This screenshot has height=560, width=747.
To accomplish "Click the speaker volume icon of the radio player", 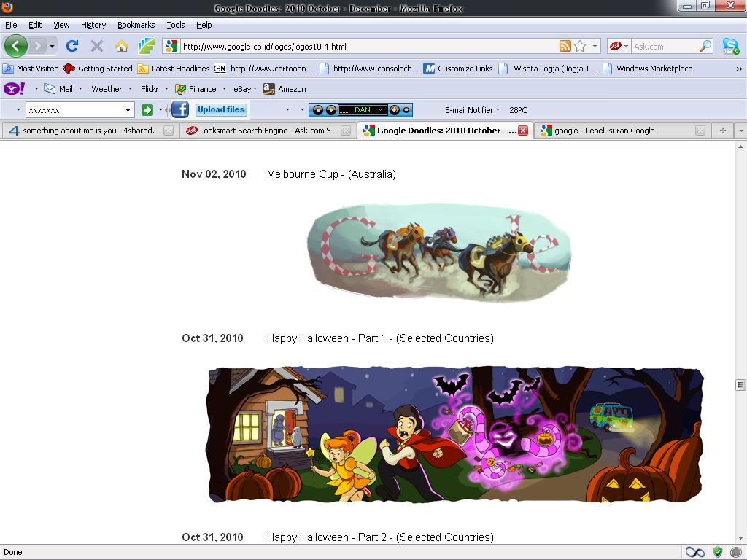I will coord(395,110).
